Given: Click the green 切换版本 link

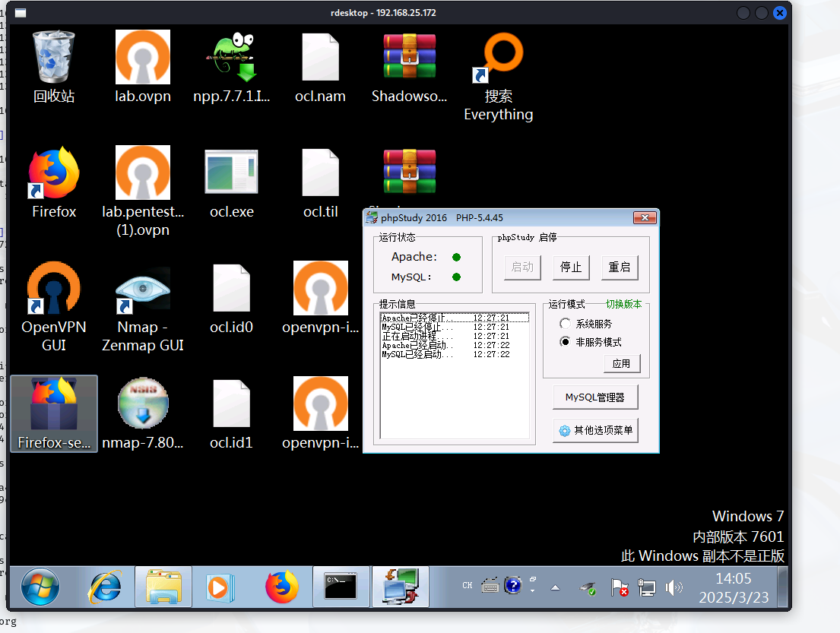Looking at the screenshot, I should 623,304.
